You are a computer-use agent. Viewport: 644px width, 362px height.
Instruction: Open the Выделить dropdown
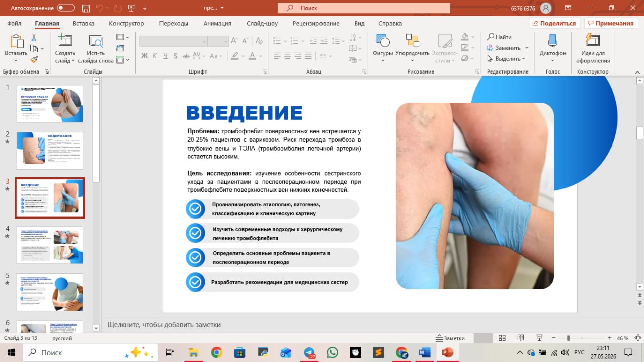point(507,59)
